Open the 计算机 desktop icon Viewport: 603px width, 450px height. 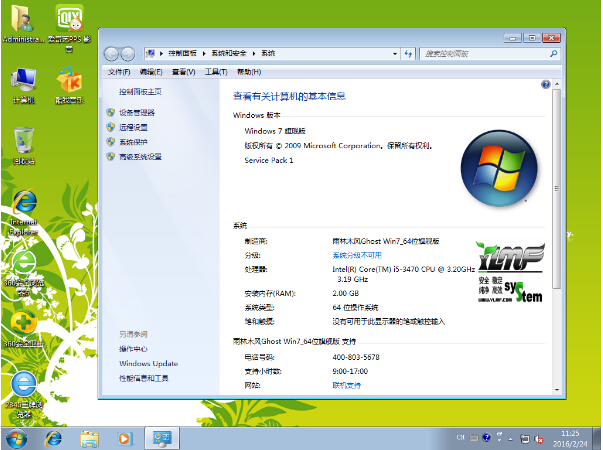23,85
